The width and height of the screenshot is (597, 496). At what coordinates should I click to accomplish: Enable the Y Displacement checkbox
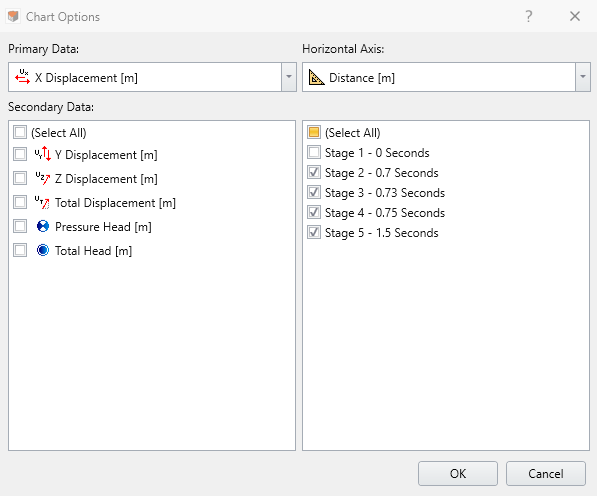pyautogui.click(x=20, y=154)
